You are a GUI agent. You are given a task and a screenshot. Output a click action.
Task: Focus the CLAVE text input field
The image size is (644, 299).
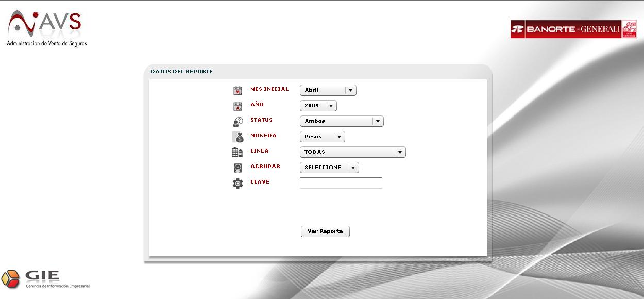pos(341,183)
